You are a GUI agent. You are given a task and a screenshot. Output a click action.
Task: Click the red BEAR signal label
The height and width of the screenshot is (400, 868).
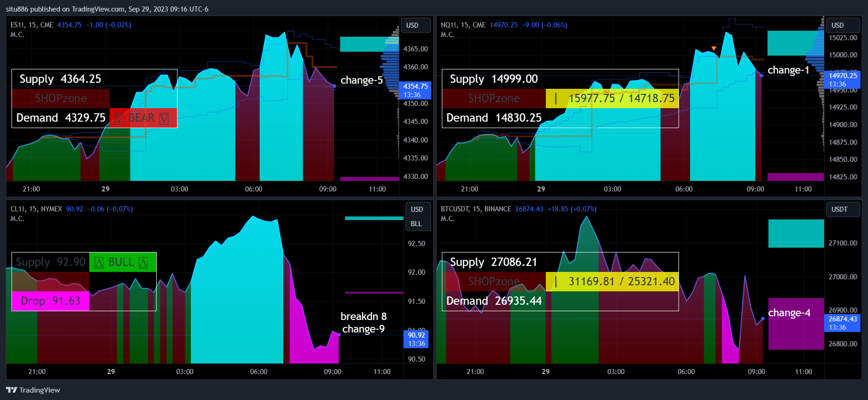pyautogui.click(x=143, y=118)
